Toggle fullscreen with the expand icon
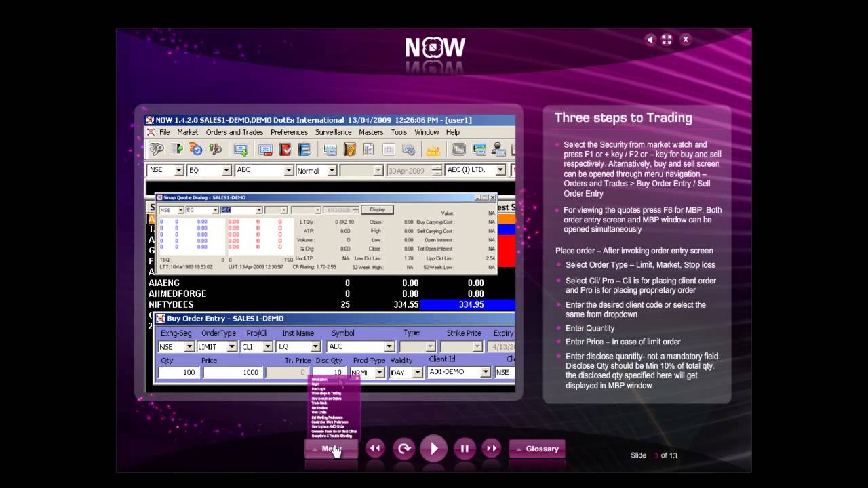 pyautogui.click(x=667, y=40)
